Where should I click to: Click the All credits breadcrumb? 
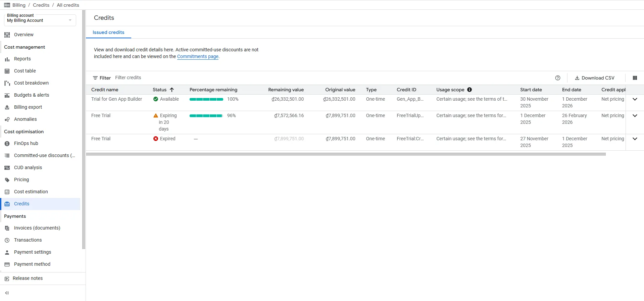68,5
